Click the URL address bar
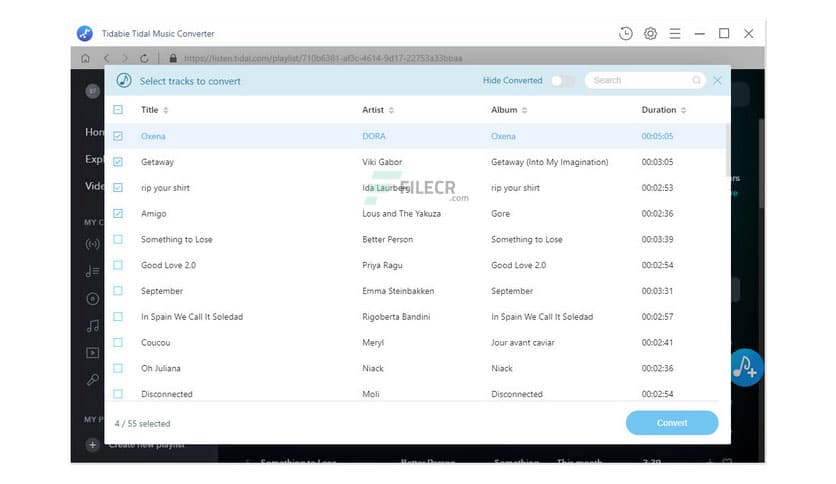 pos(323,58)
